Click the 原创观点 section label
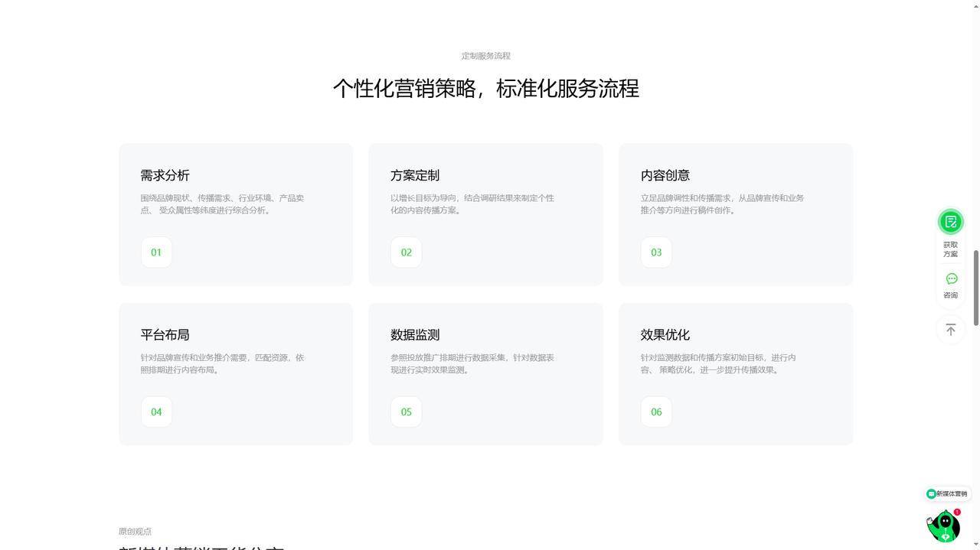The width and height of the screenshot is (980, 550). pyautogui.click(x=135, y=532)
